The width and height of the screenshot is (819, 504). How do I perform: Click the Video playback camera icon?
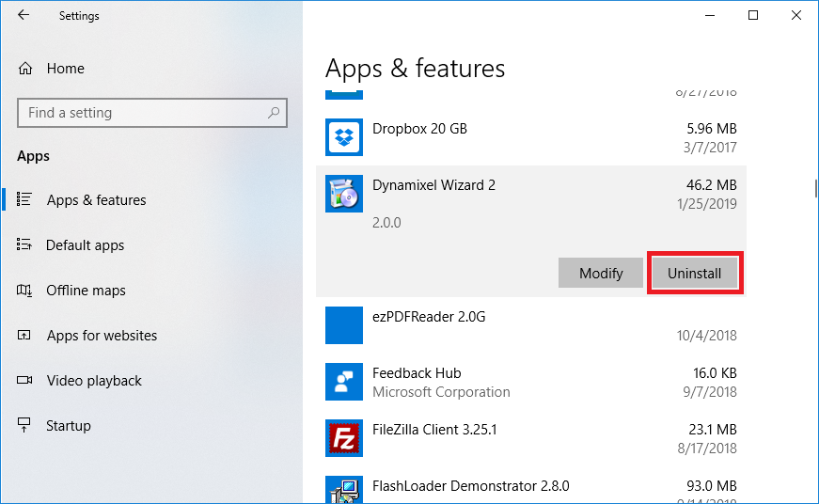coord(24,380)
